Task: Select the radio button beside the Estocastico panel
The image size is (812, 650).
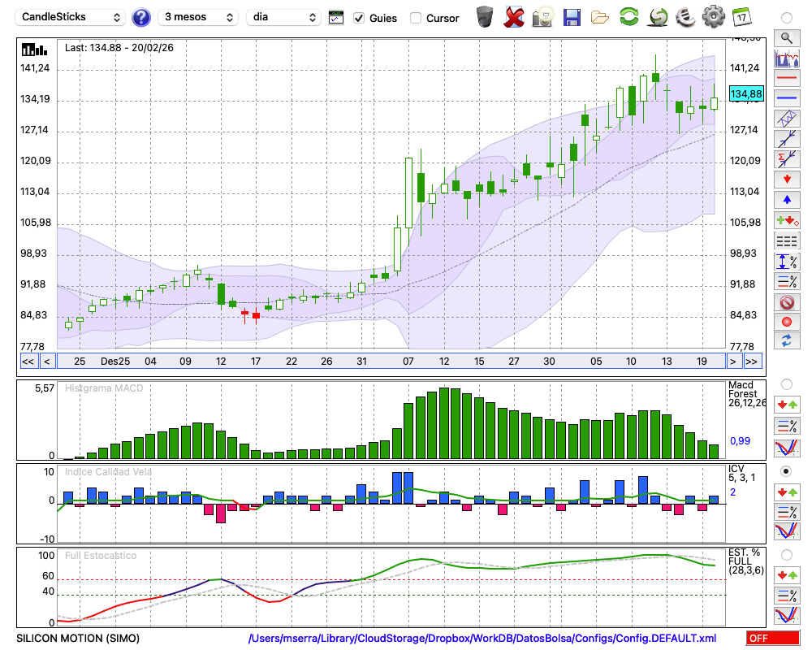Action: click(786, 554)
